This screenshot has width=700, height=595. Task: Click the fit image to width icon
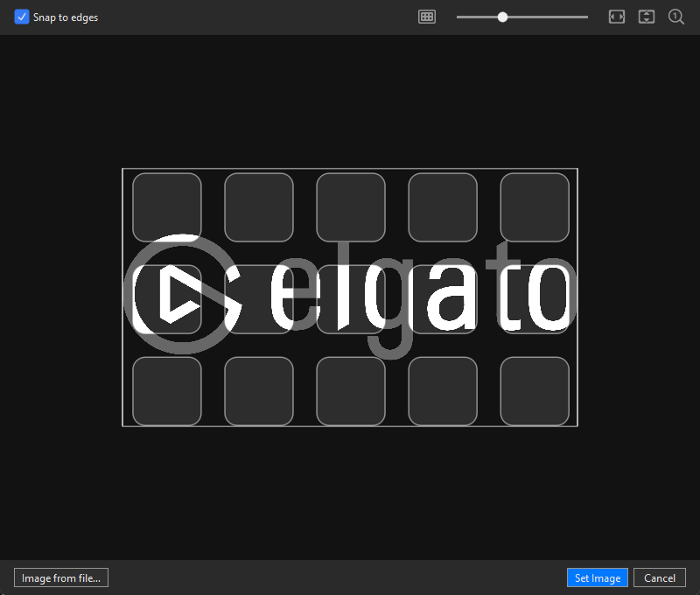pyautogui.click(x=617, y=17)
